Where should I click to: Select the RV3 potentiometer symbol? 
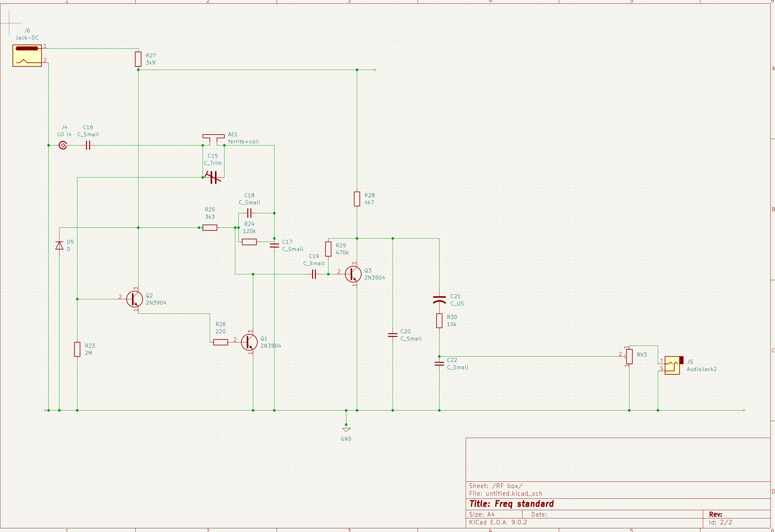629,356
